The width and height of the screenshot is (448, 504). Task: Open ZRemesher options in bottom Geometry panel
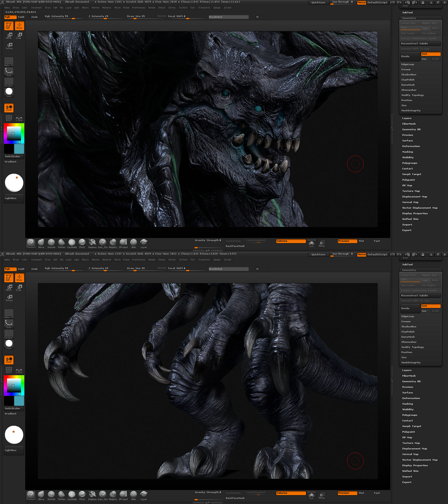tap(409, 342)
